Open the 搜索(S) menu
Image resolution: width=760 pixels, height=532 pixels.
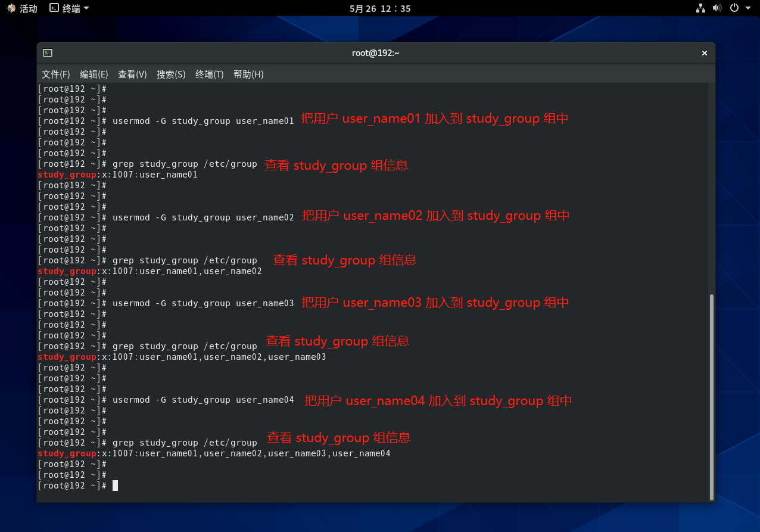point(171,74)
